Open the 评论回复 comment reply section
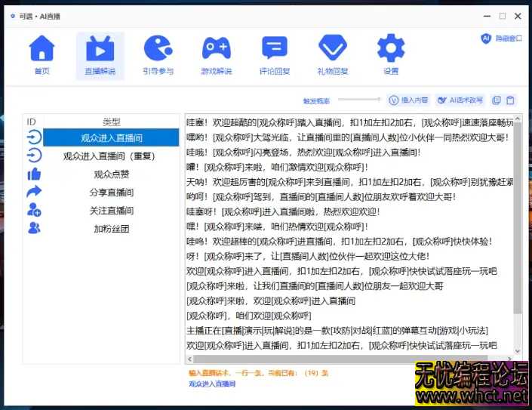The width and height of the screenshot is (532, 410). point(274,55)
